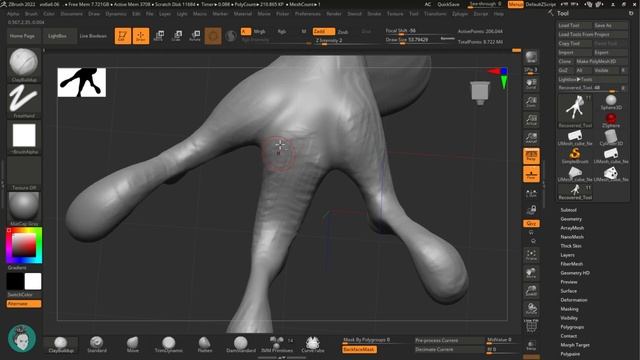The image size is (640, 360).
Task: Expand the FiberMesh section
Action: click(571, 264)
